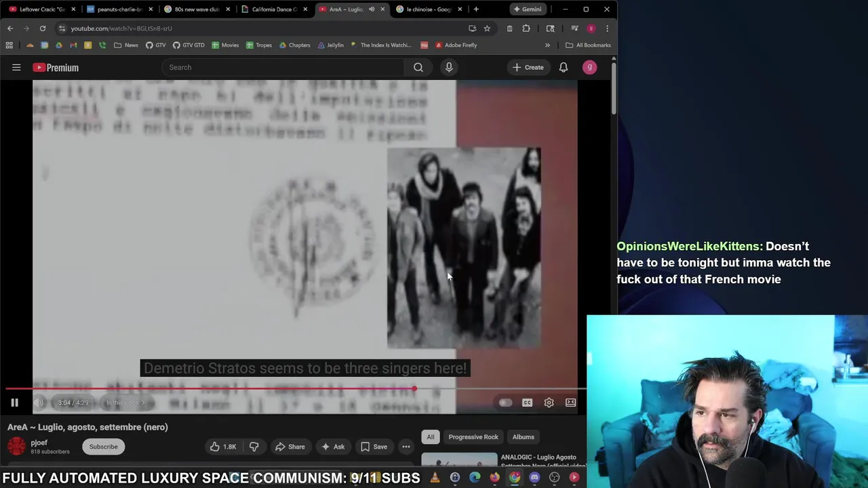Image resolution: width=868 pixels, height=488 pixels.
Task: Select the Albums filter chip
Action: (524, 437)
